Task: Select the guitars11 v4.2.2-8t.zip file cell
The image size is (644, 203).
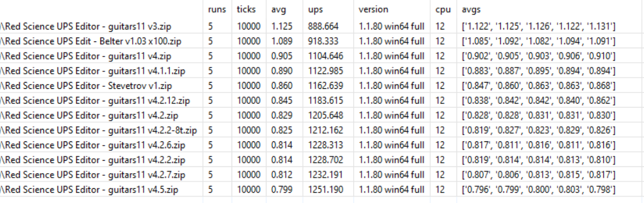Action: point(99,130)
